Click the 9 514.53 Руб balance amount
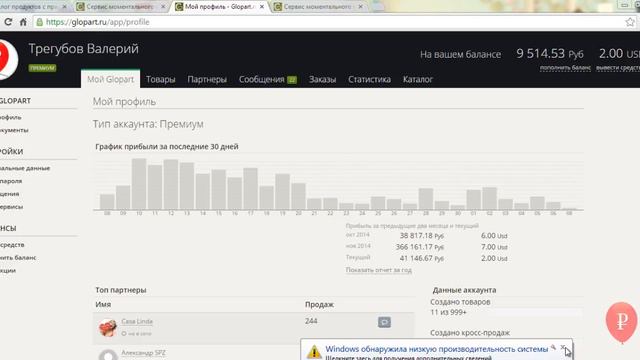640x360 pixels. click(x=550, y=53)
